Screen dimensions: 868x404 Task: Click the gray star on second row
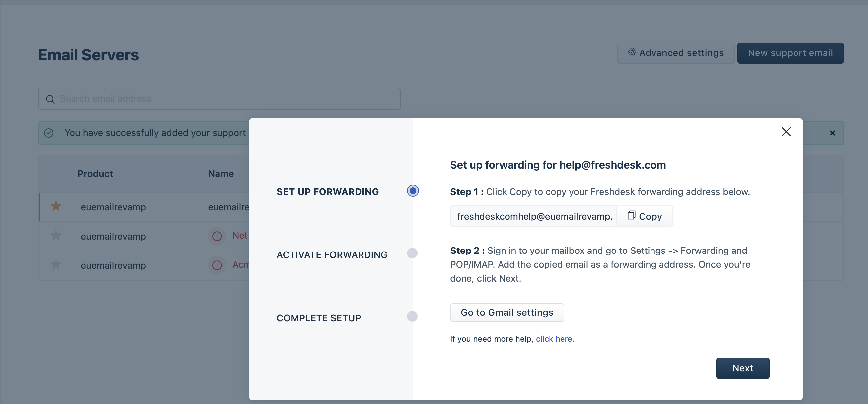click(x=56, y=235)
